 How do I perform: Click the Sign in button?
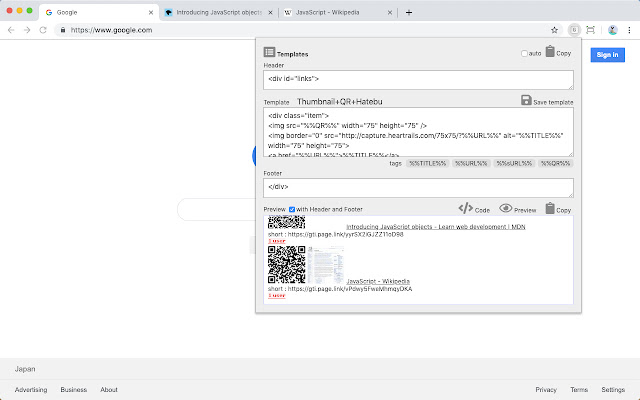607,55
